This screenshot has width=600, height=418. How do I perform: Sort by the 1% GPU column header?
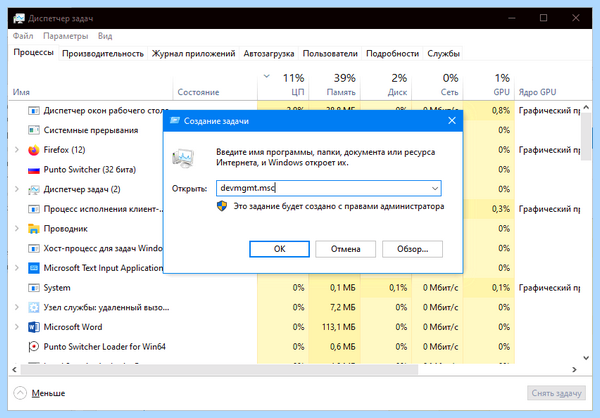pos(489,85)
